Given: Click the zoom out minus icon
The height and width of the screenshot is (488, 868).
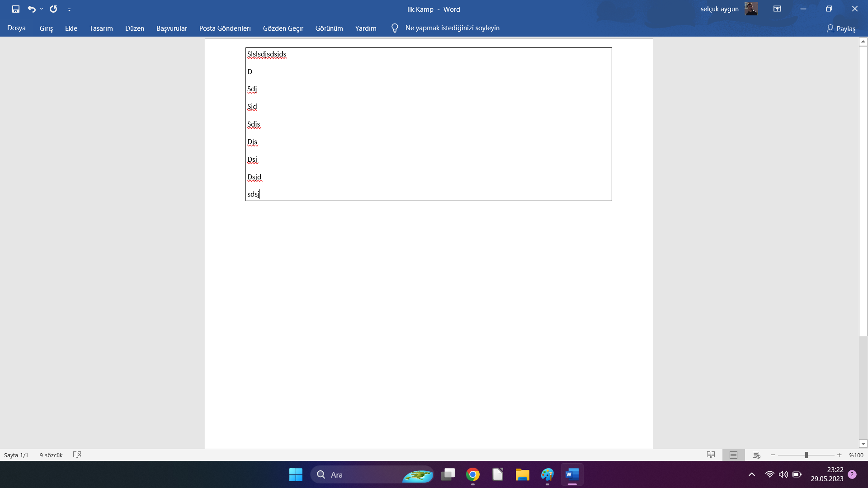Looking at the screenshot, I should (773, 455).
